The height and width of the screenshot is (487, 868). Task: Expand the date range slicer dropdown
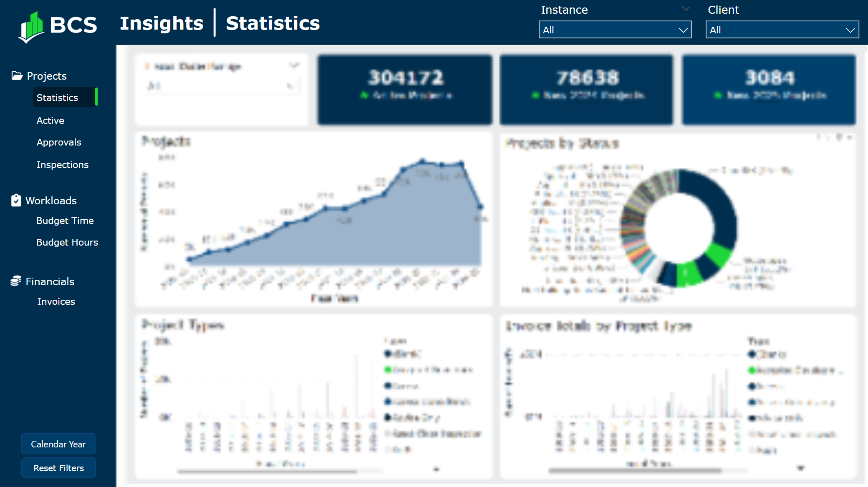point(294,65)
